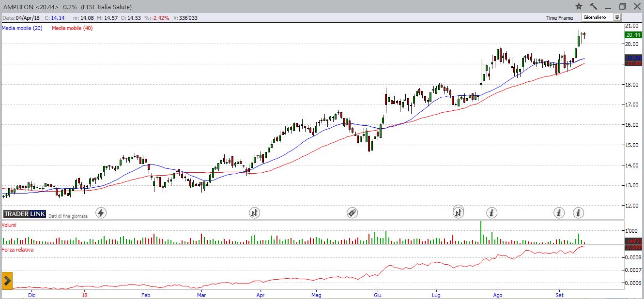This screenshot has height=299, width=644.
Task: Add AMPLIFON to favorites with the star icon
Action: [x=579, y=6]
